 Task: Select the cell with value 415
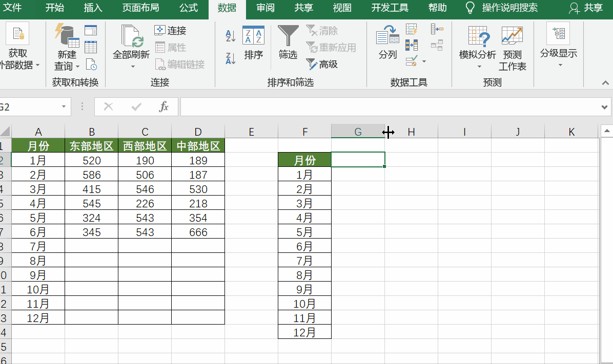coord(91,189)
